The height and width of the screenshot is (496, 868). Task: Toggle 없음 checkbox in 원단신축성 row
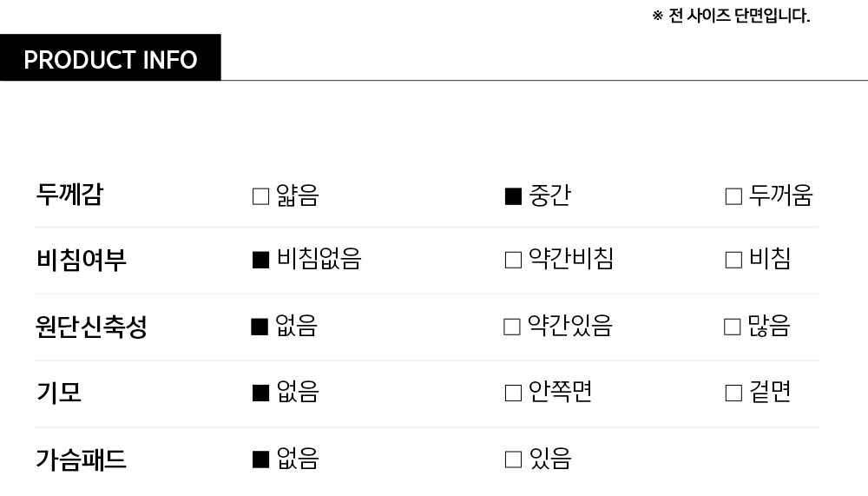tap(259, 327)
